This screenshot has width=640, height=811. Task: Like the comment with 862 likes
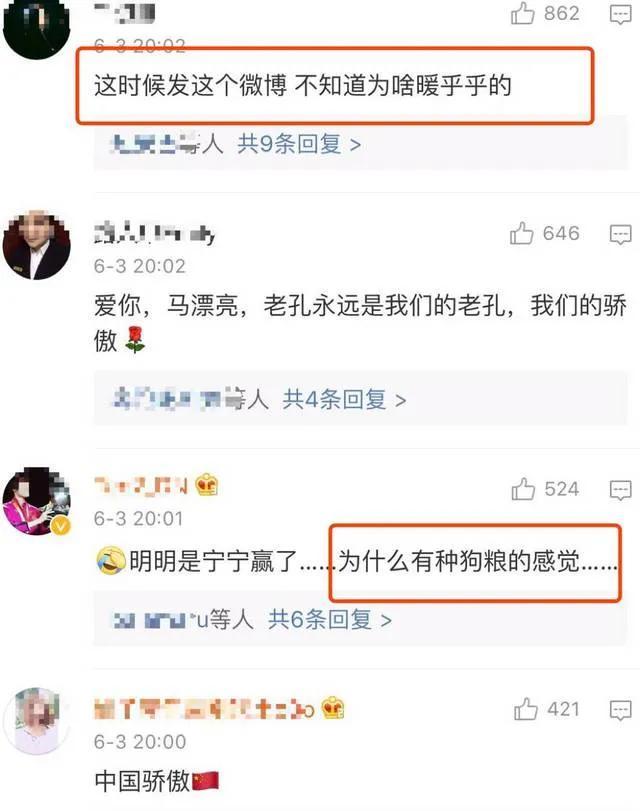(523, 13)
